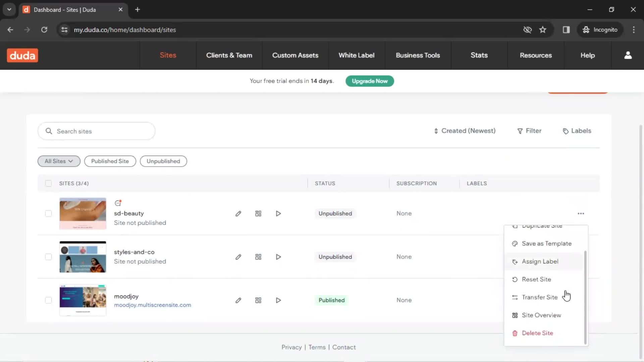Open the White Label tab
Screen dimensions: 644x362
357,55
